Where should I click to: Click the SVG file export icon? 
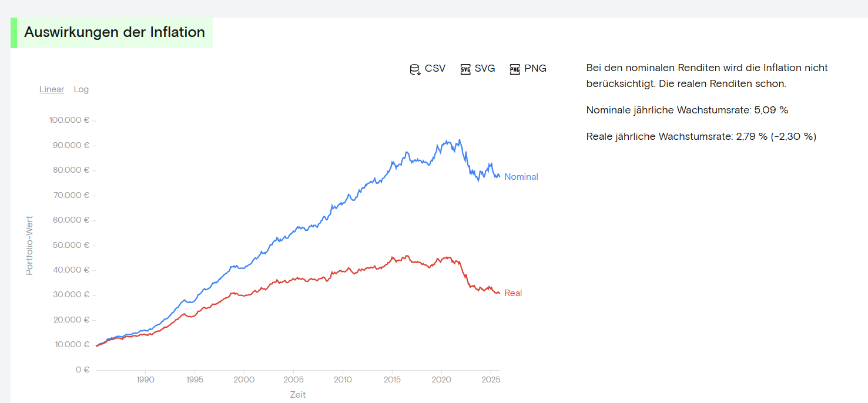pos(465,69)
